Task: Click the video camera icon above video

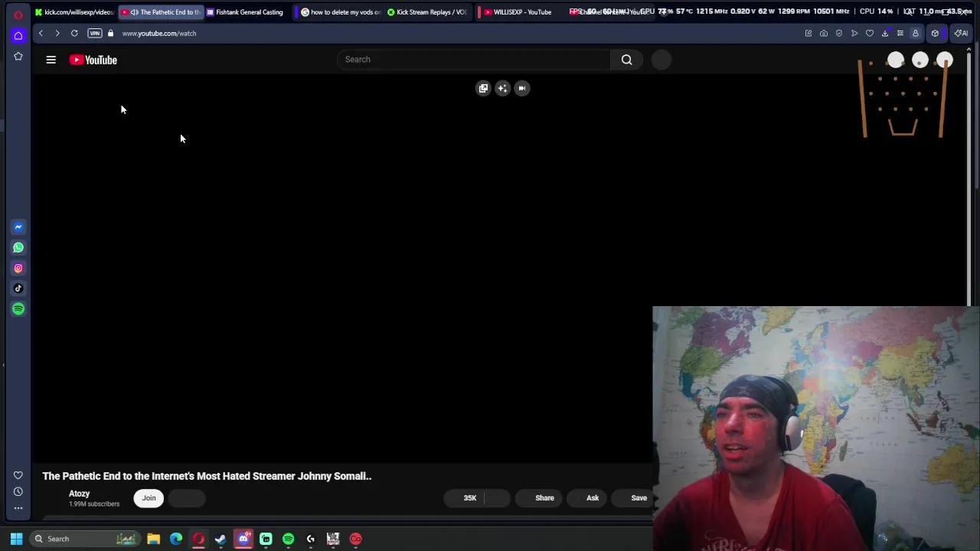Action: coord(521,88)
